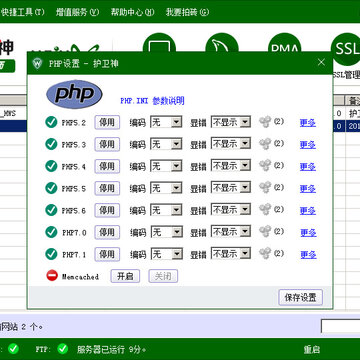The width and height of the screenshot is (360, 360).
Task: Click the PHP7.1 green checkmark status icon
Action: coord(51,254)
